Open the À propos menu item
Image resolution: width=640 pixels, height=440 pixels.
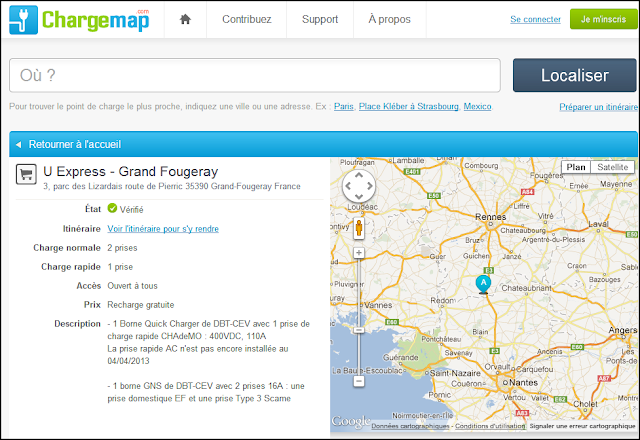pyautogui.click(x=389, y=19)
